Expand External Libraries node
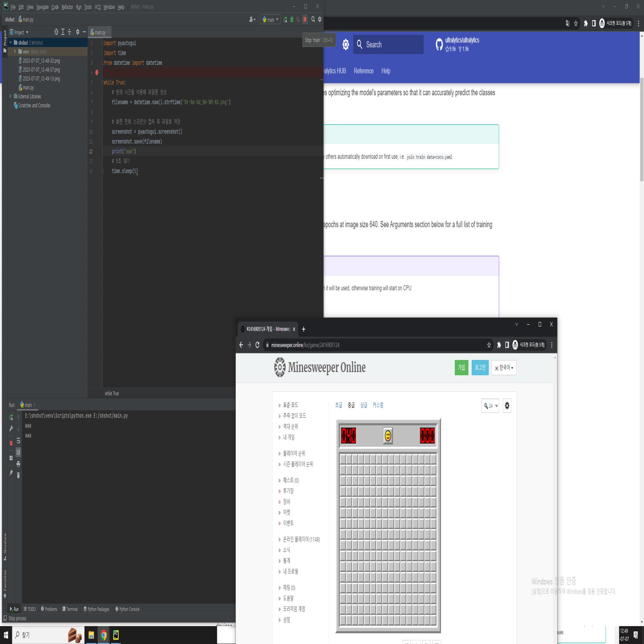 click(x=10, y=96)
